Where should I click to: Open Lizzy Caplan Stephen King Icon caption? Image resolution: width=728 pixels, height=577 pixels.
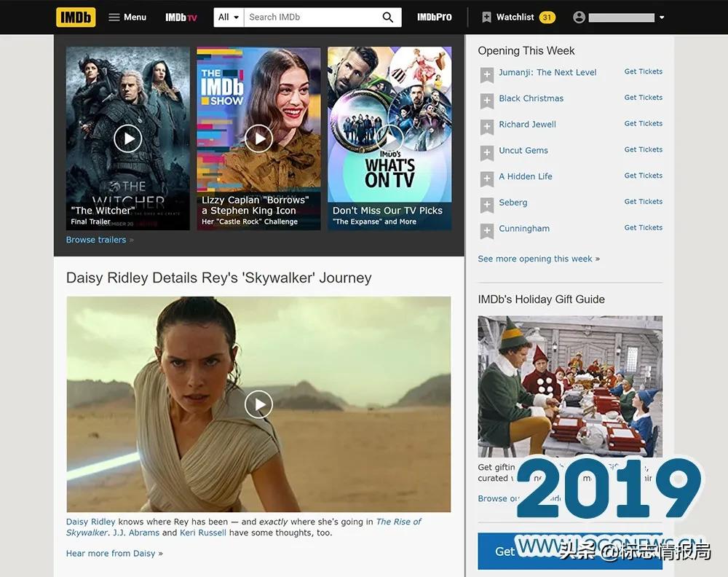[256, 205]
